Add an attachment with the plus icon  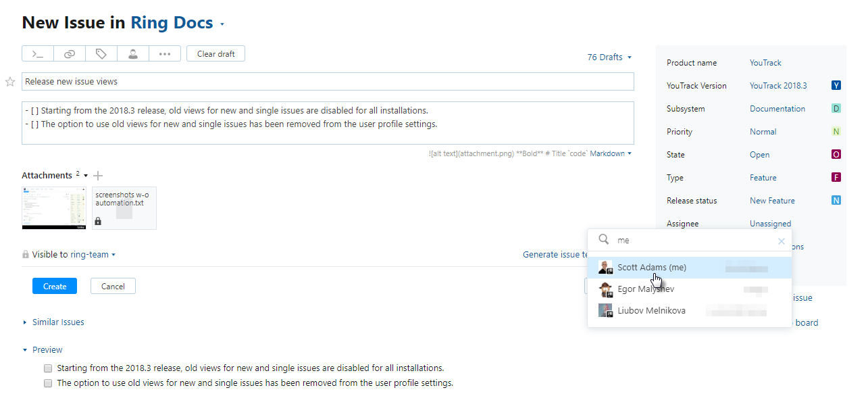(x=98, y=176)
